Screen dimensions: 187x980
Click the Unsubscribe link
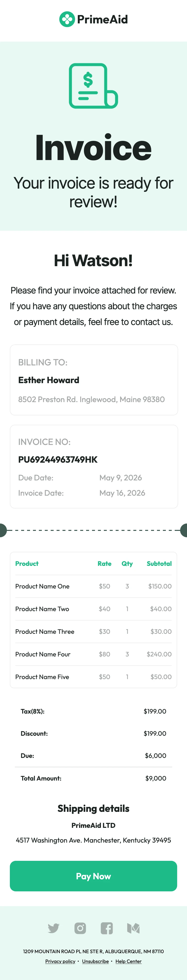click(x=95, y=961)
